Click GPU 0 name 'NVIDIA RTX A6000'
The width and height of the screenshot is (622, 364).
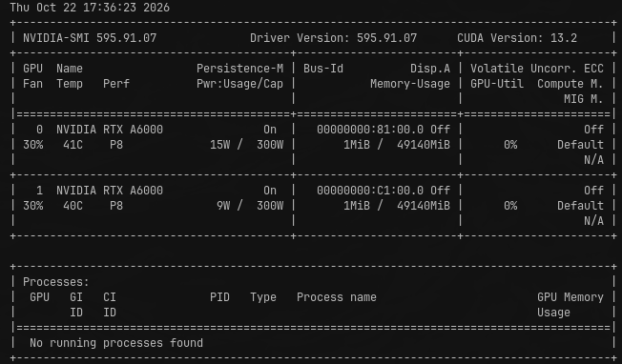[110, 130]
